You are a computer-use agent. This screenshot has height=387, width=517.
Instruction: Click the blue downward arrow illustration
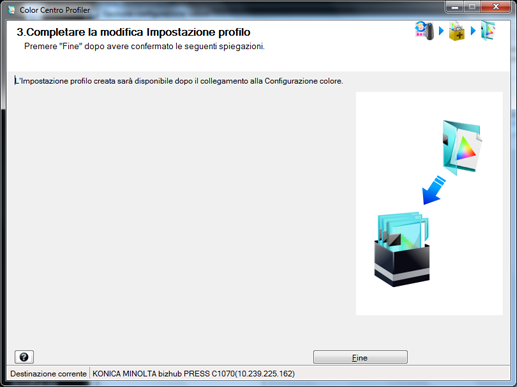[433, 190]
